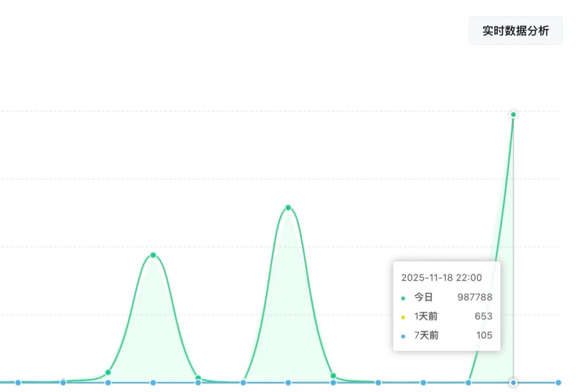
Task: Click the leftmost blue baseline point
Action: point(18,383)
